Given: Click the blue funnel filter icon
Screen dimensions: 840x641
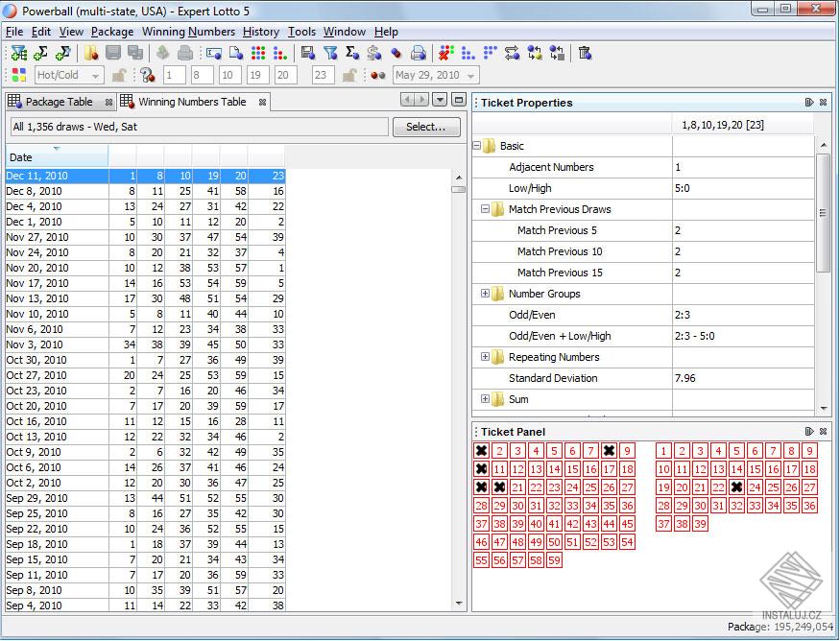Looking at the screenshot, I should 330,53.
